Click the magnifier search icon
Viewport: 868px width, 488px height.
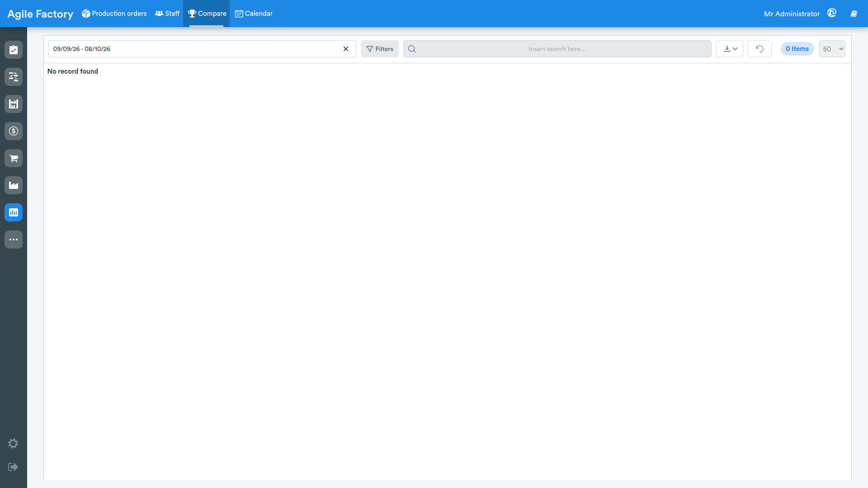coord(412,49)
